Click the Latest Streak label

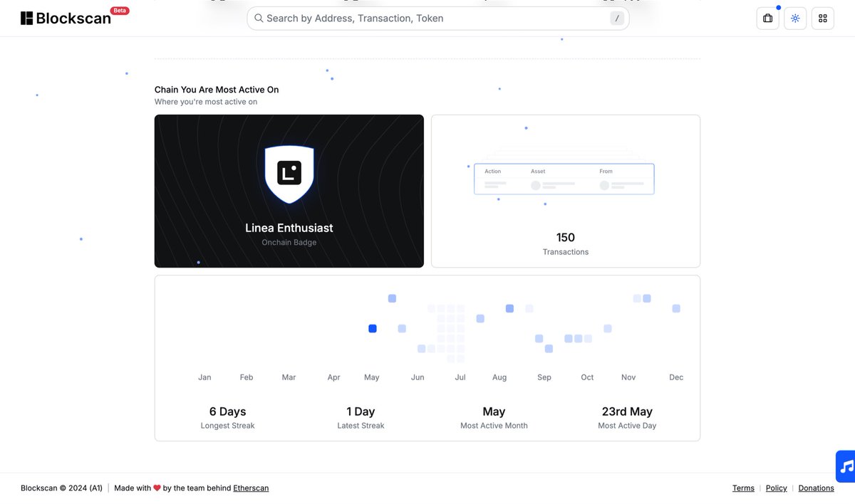click(x=361, y=426)
